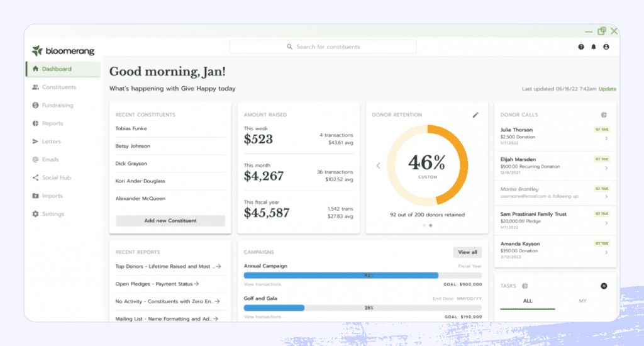This screenshot has height=346, width=644.
Task: Expand Julia Thorson donor call chevron
Action: coord(606,138)
